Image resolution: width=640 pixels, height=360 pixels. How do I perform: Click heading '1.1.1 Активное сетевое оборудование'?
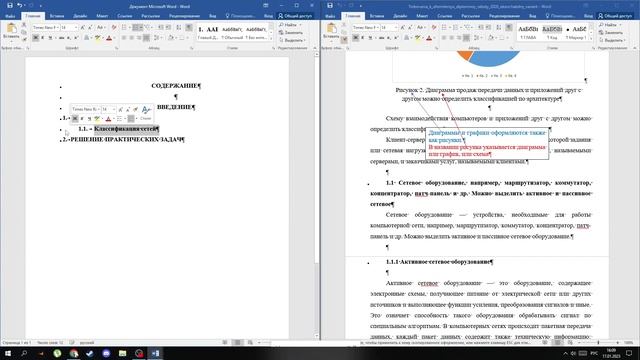438,262
